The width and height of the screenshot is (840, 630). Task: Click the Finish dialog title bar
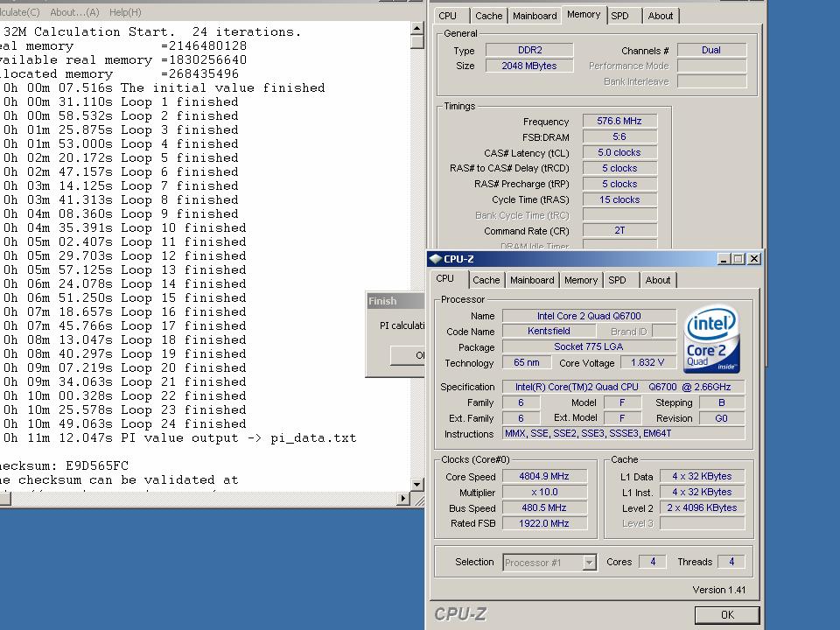tap(395, 300)
